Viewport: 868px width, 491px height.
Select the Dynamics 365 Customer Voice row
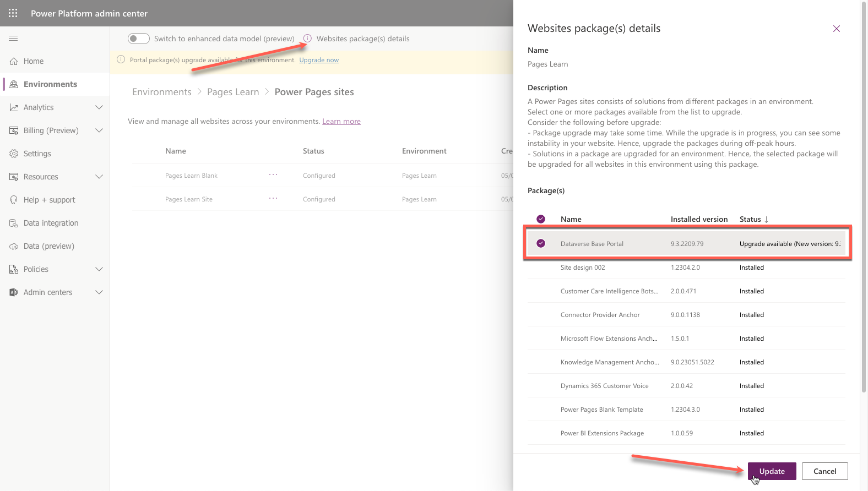pyautogui.click(x=686, y=386)
